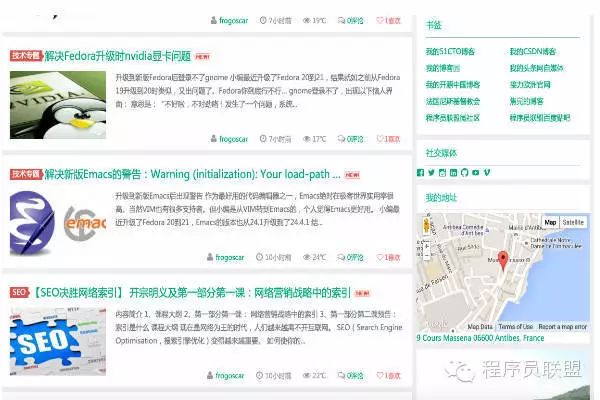The width and height of the screenshot is (600, 400).
Task: Open the 法国尼斯基督教会 bookmark link
Action: pyautogui.click(x=453, y=101)
